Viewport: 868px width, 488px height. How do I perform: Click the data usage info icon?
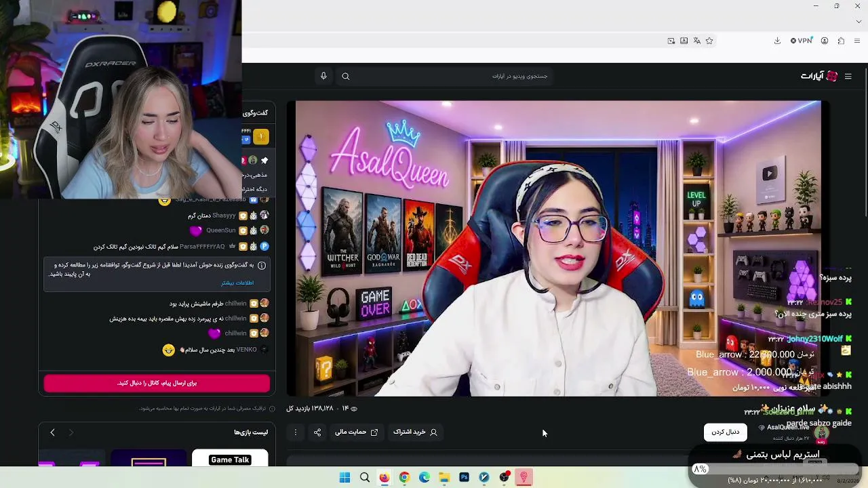(273, 409)
